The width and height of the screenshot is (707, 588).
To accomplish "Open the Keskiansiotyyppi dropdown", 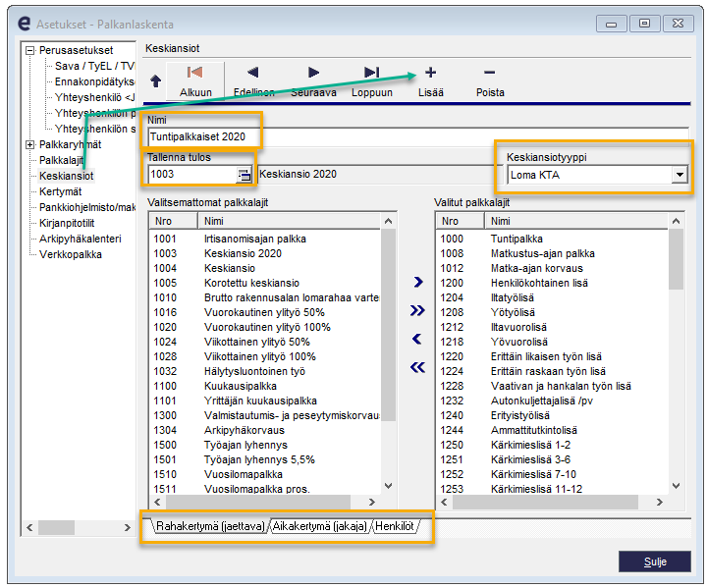I will click(680, 175).
